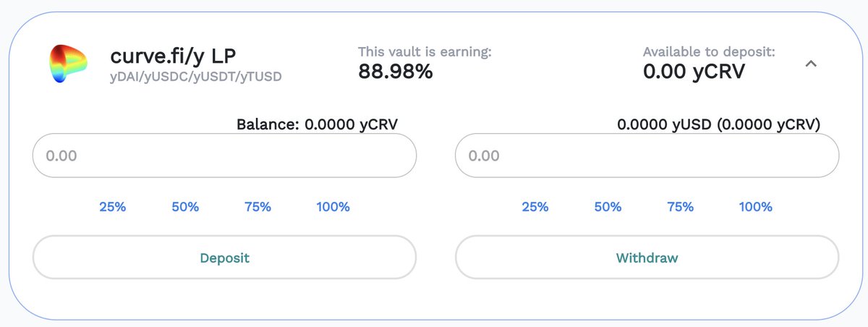Collapse the vault card with the chevron
This screenshot has width=868, height=327.
[811, 64]
